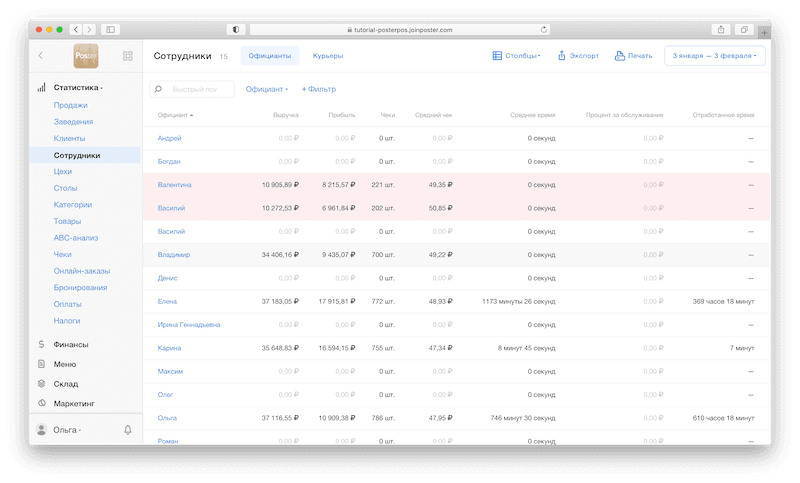Open ABC-анализ in sidebar
Viewport: 800px width, 483px height.
(76, 238)
